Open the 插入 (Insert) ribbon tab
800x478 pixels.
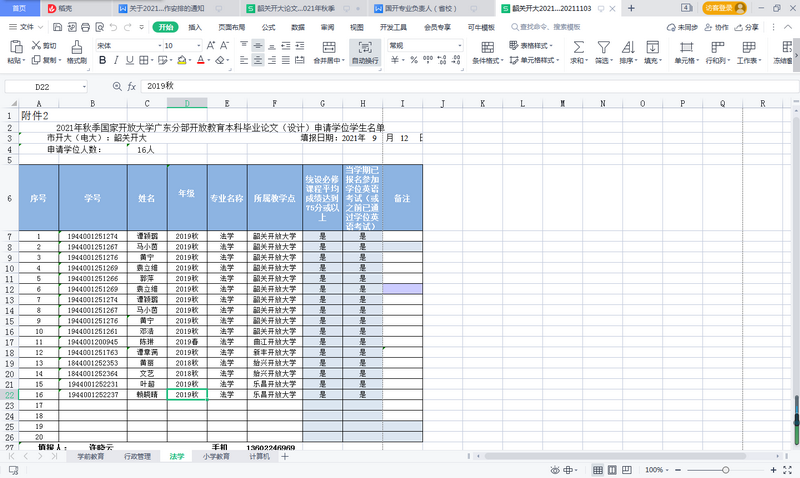195,27
